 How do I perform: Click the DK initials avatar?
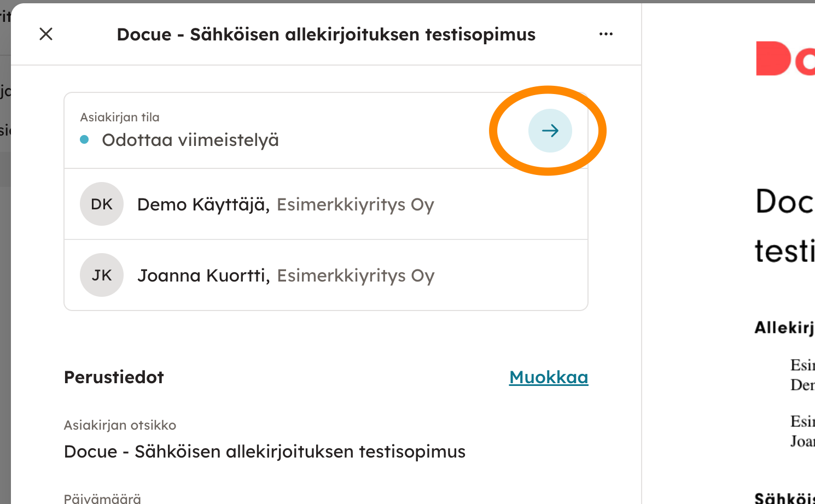(x=102, y=204)
